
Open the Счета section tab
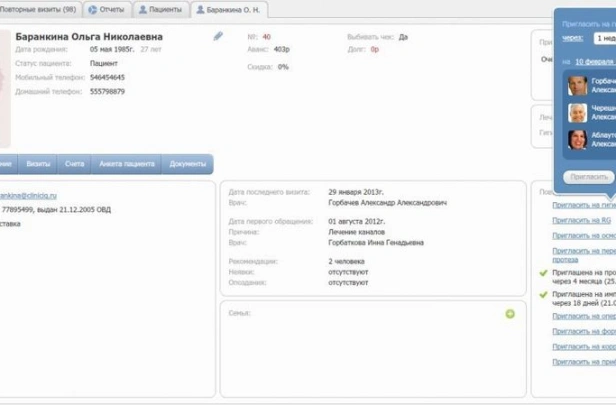(74, 163)
